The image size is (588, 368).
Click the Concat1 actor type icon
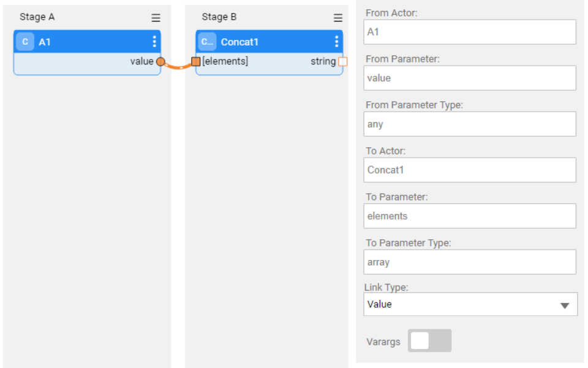(x=207, y=42)
